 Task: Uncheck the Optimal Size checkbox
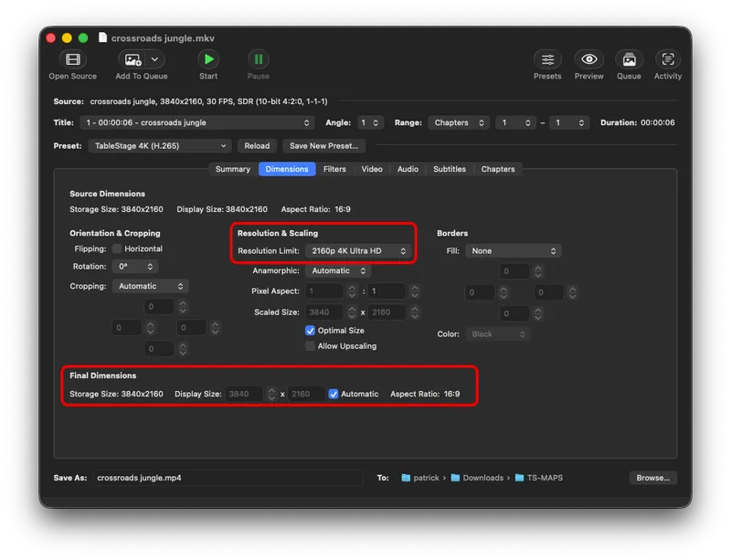coord(310,331)
